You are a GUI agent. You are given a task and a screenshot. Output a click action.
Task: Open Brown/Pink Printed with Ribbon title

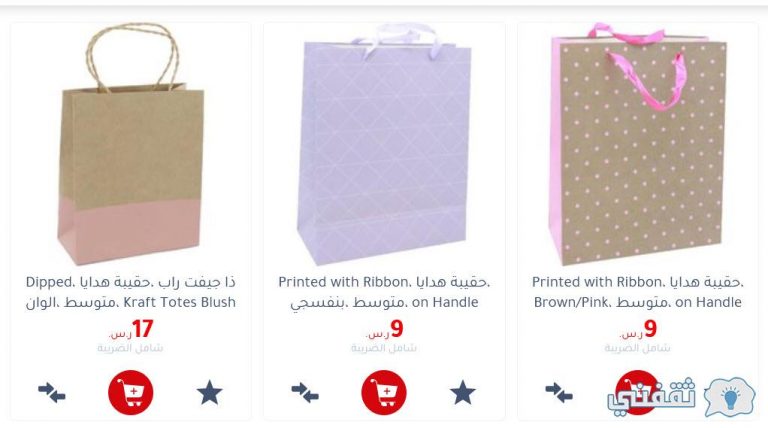click(638, 292)
